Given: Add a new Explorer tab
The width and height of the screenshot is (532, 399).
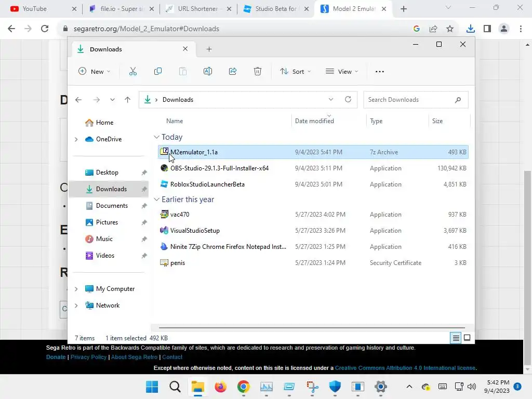Looking at the screenshot, I should click(x=209, y=49).
